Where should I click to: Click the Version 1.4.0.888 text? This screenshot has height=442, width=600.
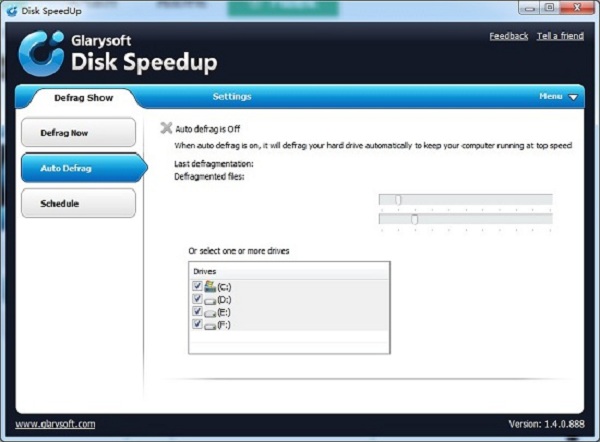[x=546, y=424]
